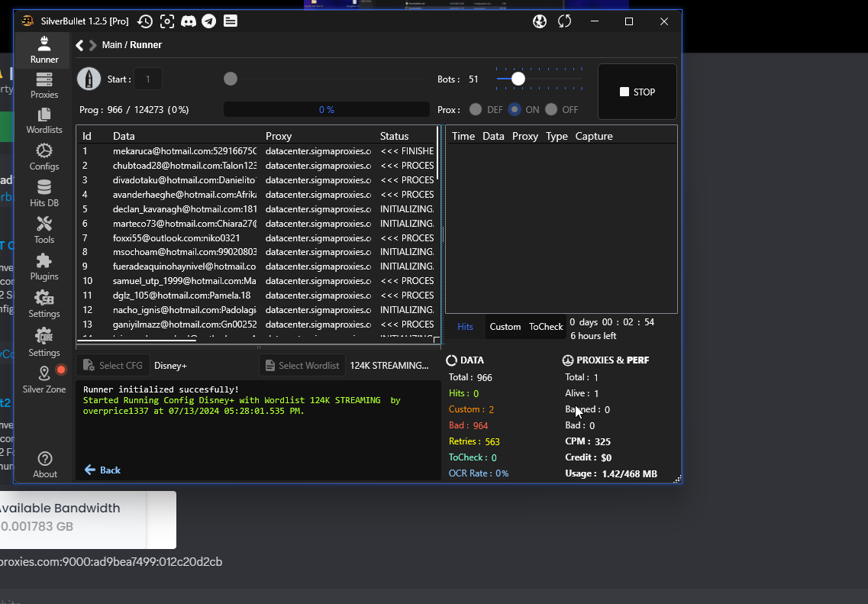Open the Proxies section in sidebar

click(44, 85)
